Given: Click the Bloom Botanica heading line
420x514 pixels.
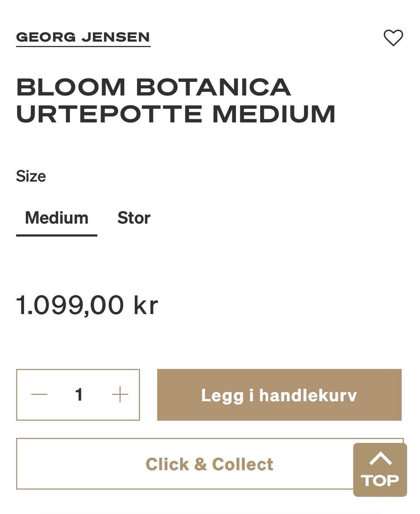Looking at the screenshot, I should coord(154,87).
